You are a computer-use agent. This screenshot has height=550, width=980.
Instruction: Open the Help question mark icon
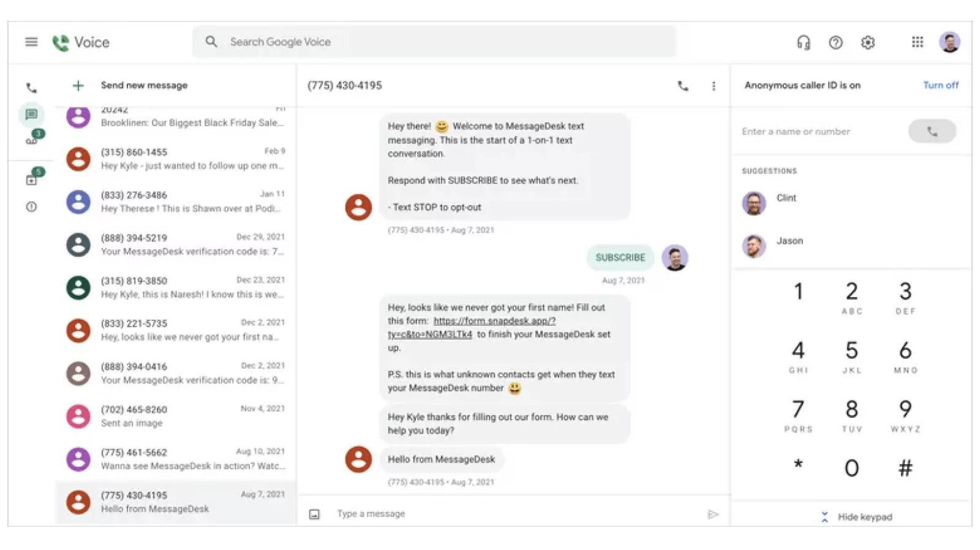point(835,42)
